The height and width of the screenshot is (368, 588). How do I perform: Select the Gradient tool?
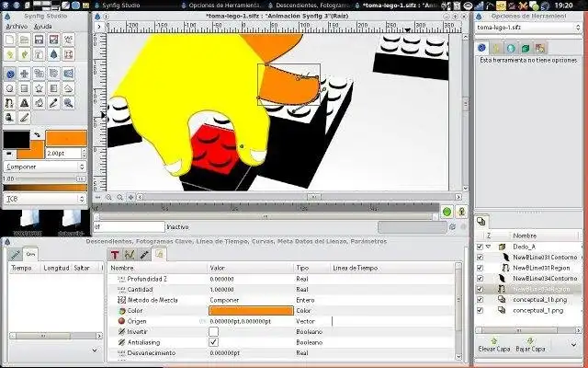(x=53, y=88)
